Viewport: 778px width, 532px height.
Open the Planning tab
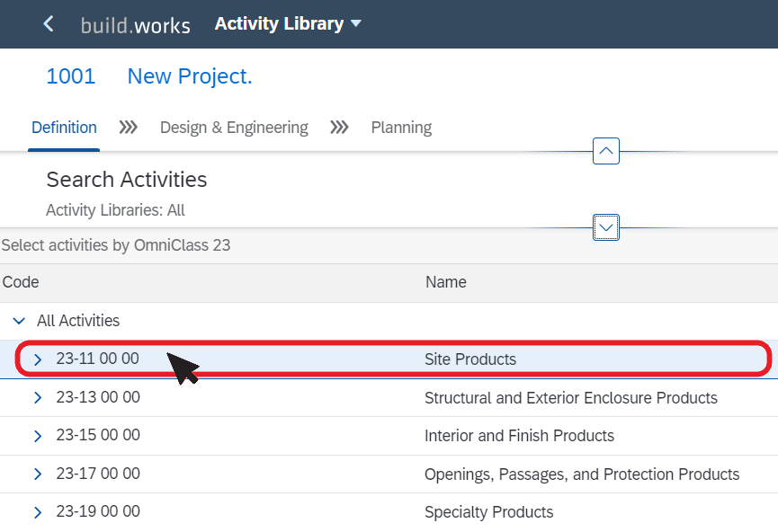coord(401,128)
